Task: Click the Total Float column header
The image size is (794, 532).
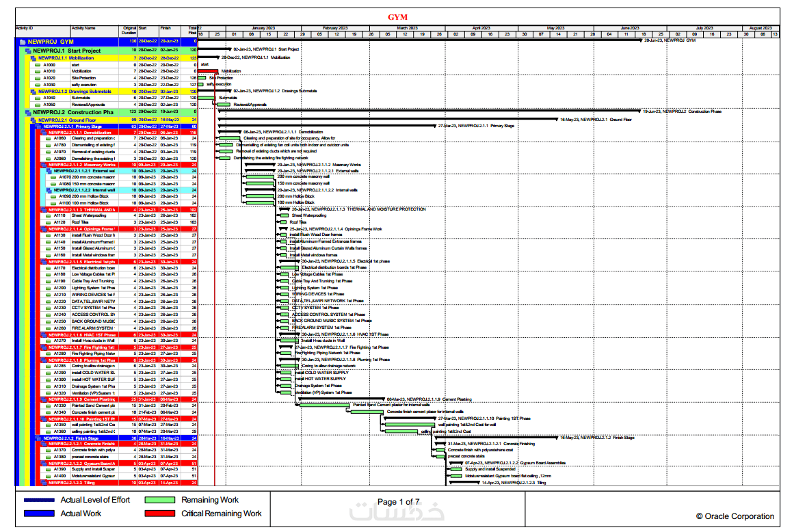Action: [x=189, y=31]
